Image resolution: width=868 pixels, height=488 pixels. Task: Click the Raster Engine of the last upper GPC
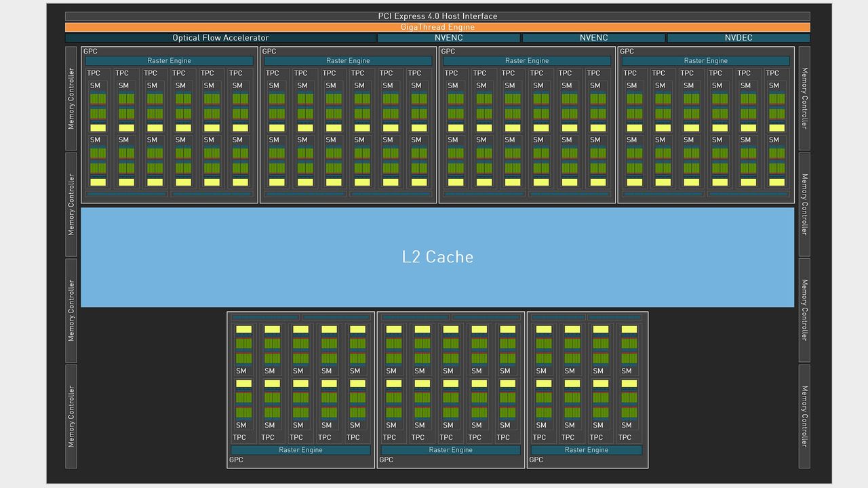coord(706,61)
